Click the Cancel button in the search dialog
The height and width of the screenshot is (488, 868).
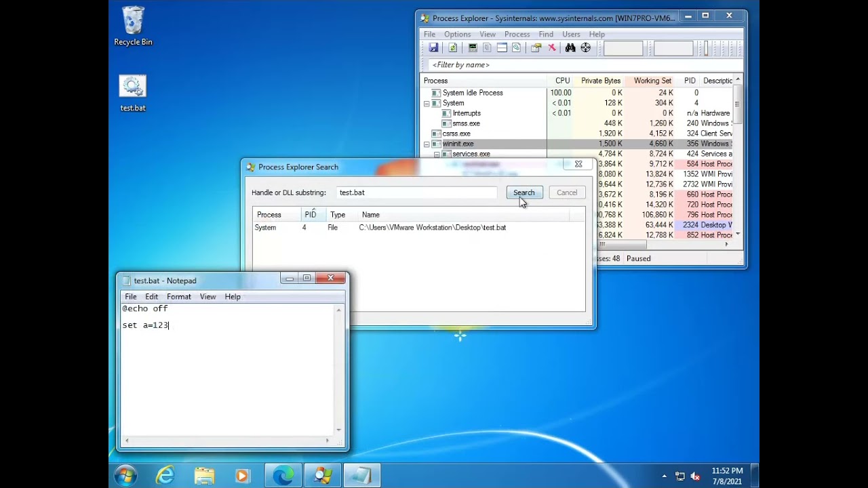point(567,192)
